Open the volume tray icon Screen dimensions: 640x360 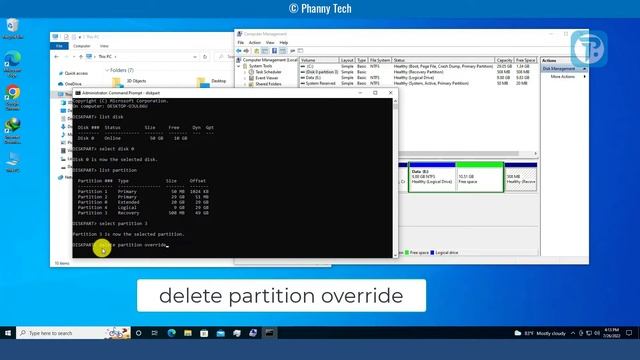[597, 333]
